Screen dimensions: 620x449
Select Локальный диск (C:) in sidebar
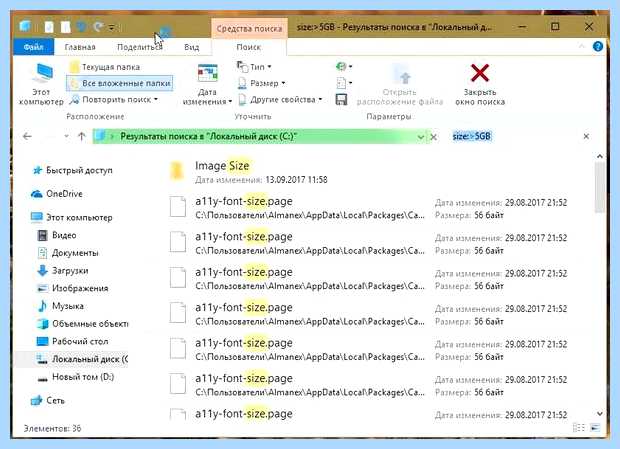tap(72, 359)
